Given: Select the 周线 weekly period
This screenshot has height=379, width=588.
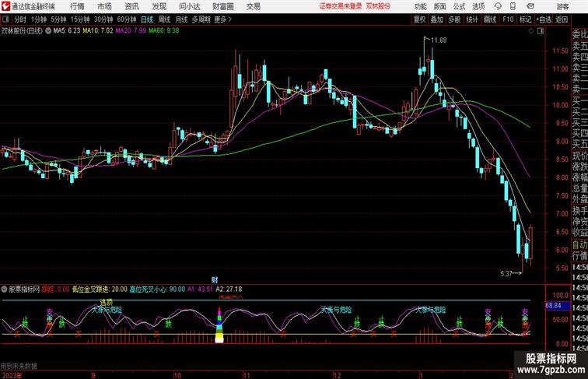Looking at the screenshot, I should 164,19.
